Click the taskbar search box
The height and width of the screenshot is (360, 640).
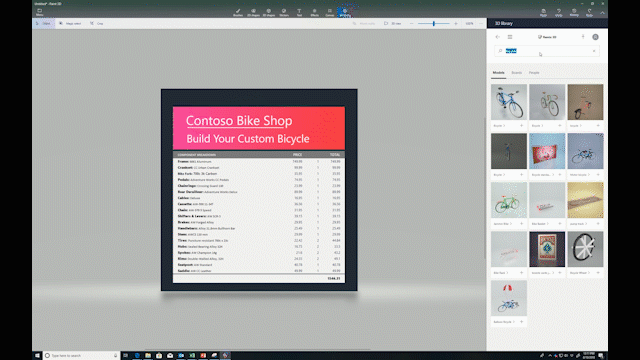[81, 356]
